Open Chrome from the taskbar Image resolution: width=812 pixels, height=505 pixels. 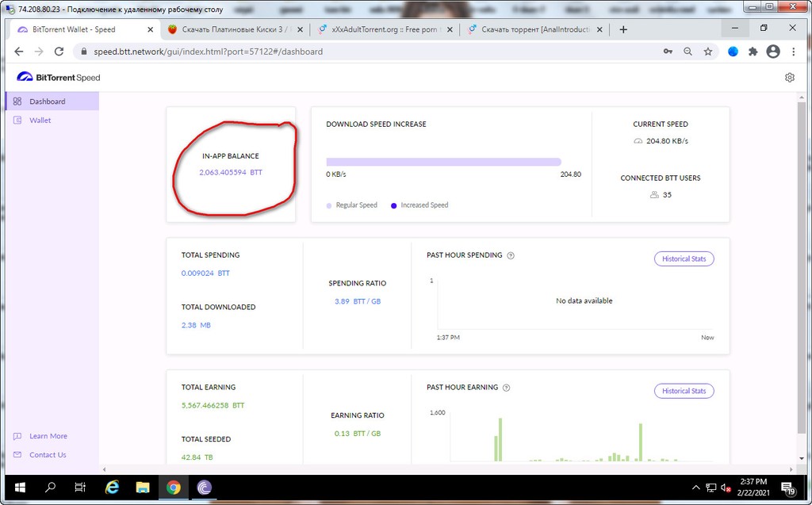point(174,488)
